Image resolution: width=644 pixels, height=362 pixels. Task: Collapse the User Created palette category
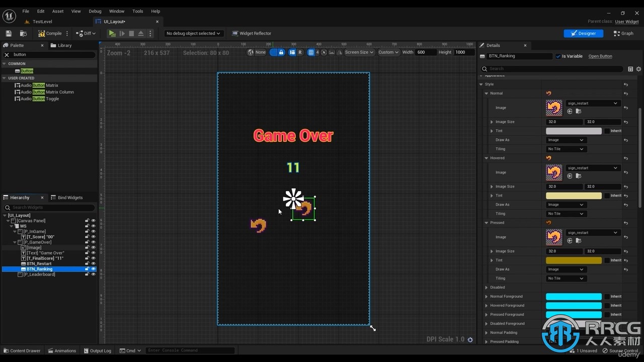click(x=5, y=78)
